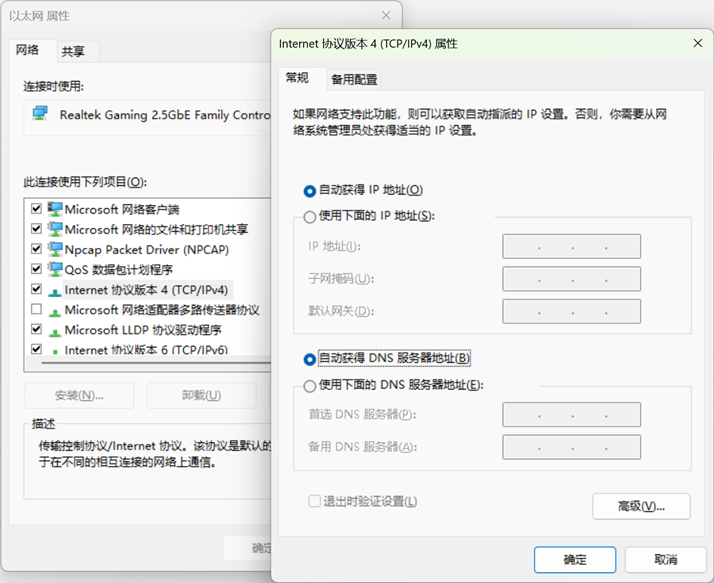This screenshot has width=714, height=583.
Task: Select 使用下面的 IP 地址 radio option
Action: tap(310, 216)
